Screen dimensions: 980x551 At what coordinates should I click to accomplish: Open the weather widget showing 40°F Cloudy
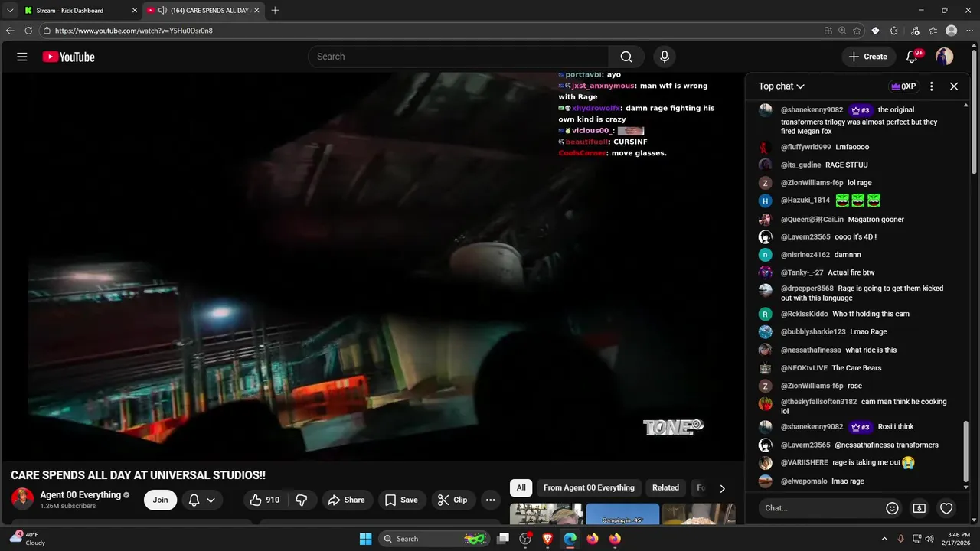click(x=28, y=539)
